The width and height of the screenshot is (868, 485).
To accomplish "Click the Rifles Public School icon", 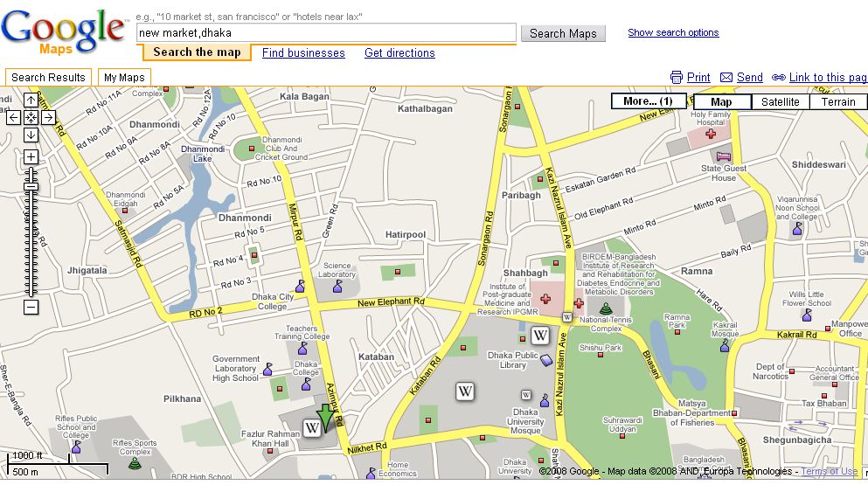I will click(x=76, y=447).
